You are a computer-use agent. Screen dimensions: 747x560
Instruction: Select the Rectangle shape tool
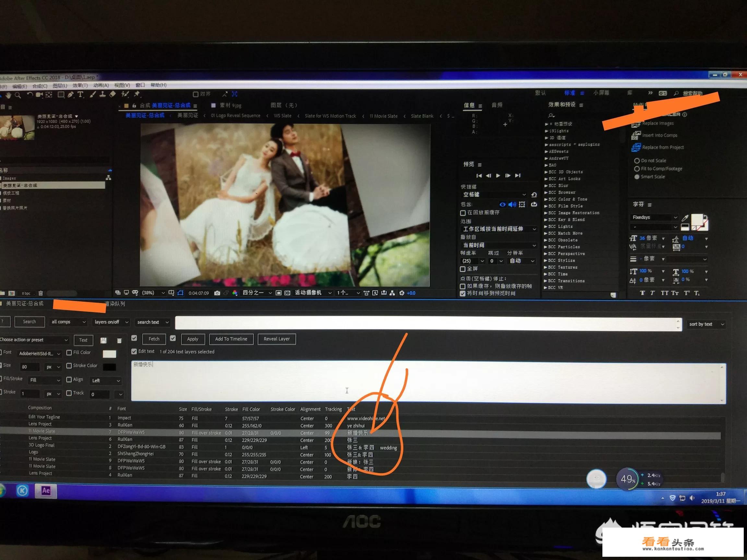click(61, 95)
